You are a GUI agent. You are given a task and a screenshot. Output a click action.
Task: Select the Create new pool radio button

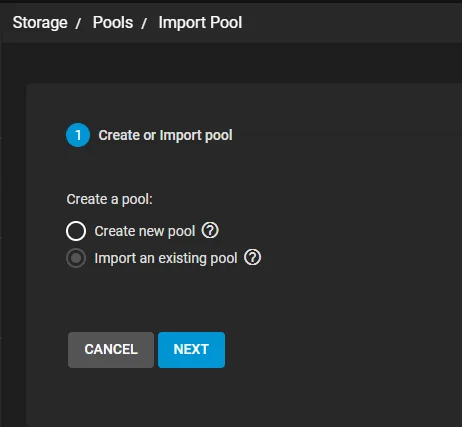click(76, 231)
